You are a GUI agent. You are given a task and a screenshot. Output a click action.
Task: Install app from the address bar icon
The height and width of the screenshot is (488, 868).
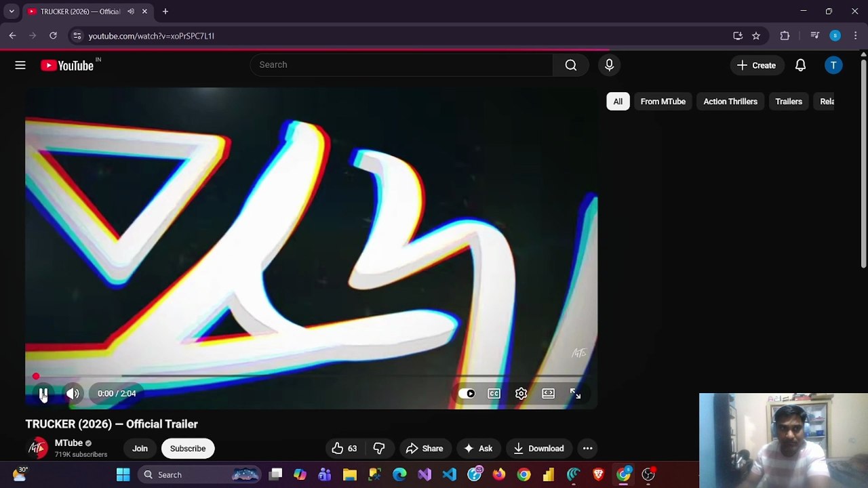[738, 36]
